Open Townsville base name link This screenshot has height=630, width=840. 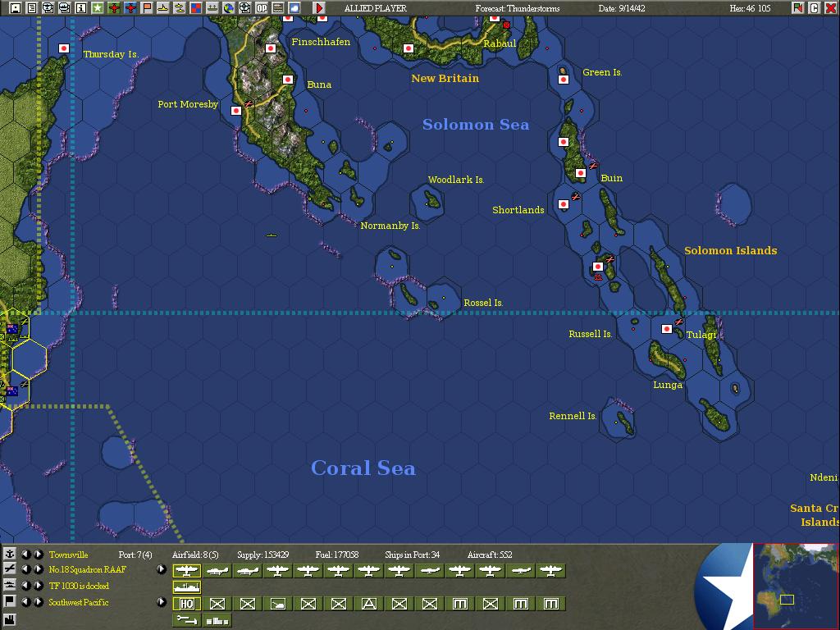tap(68, 555)
